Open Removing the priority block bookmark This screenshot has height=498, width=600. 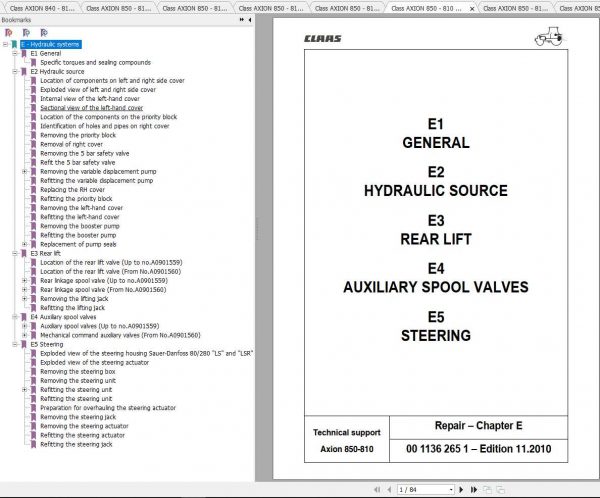tap(78, 135)
